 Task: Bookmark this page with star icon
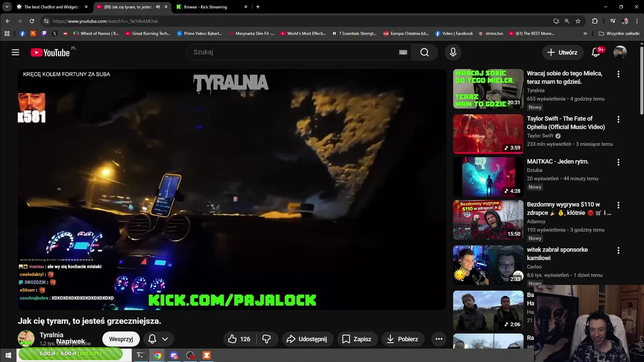point(578,21)
